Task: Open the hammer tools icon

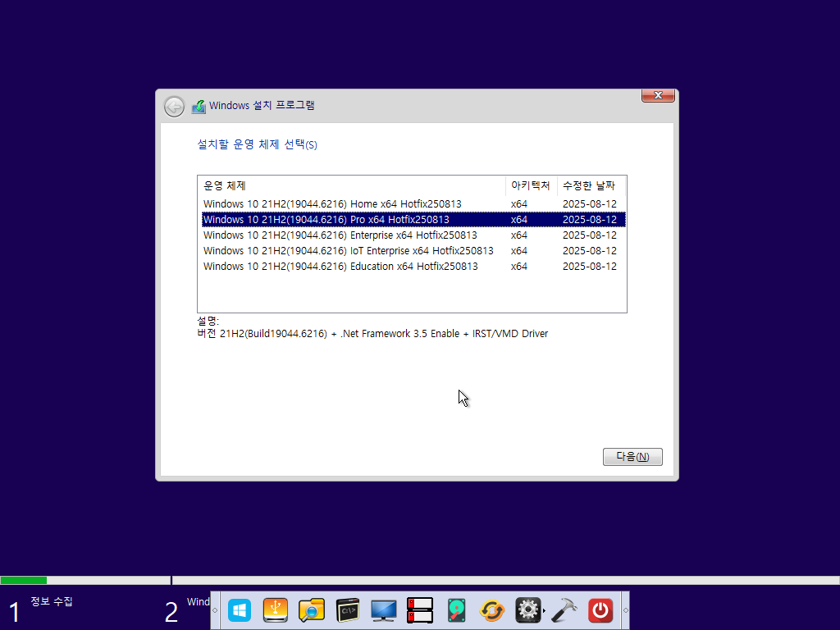Action: [564, 610]
